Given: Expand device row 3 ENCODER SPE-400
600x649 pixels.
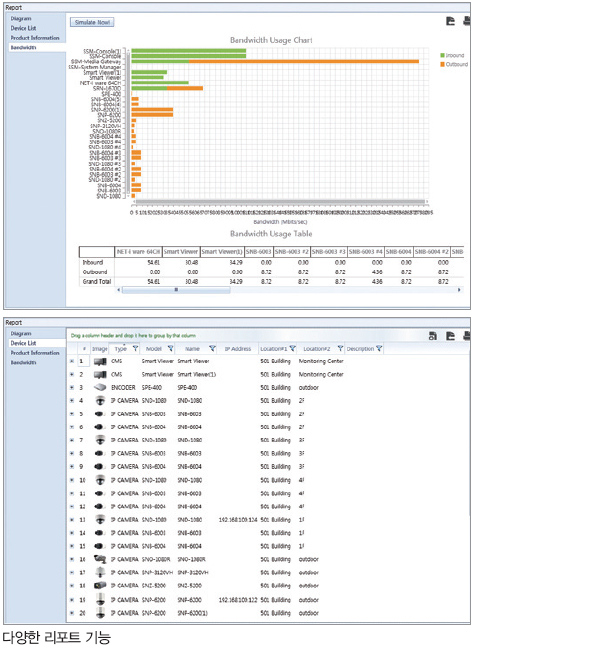Looking at the screenshot, I should click(72, 386).
